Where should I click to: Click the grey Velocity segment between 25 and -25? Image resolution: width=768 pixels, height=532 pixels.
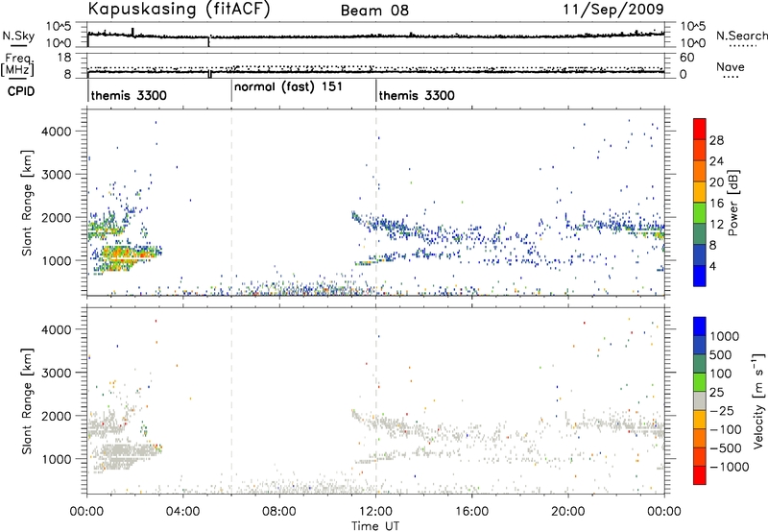700,400
